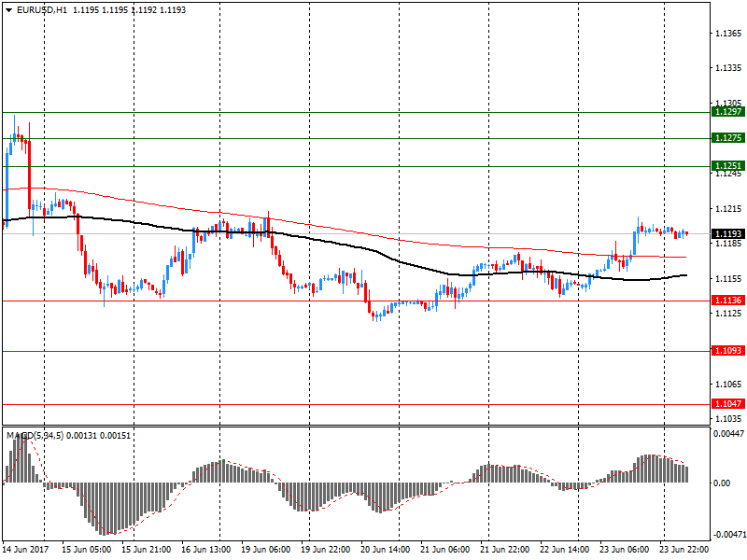This screenshot has height=560, width=747.
Task: Select the 22 Jun 14:00 time label
Action: point(565,550)
